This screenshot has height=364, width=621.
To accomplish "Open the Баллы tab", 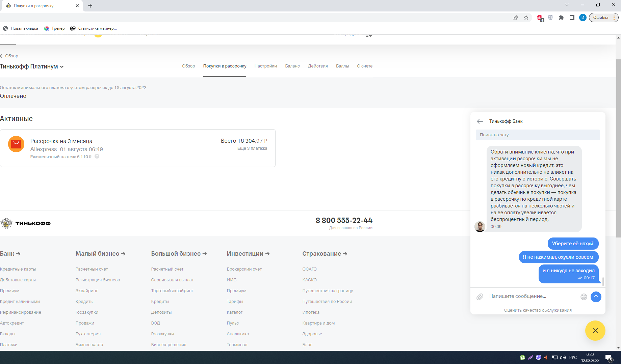I will (342, 66).
